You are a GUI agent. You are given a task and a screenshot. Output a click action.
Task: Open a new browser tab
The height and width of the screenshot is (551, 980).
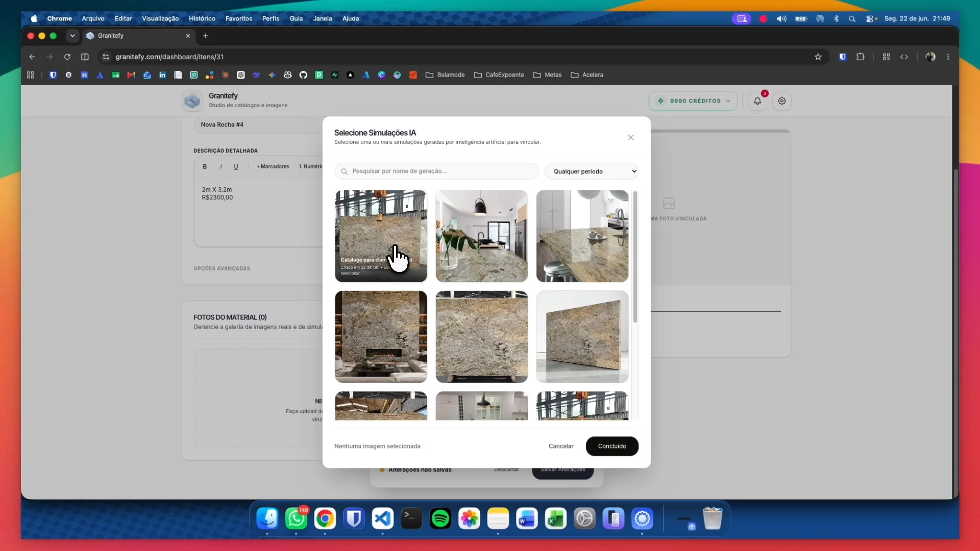206,36
